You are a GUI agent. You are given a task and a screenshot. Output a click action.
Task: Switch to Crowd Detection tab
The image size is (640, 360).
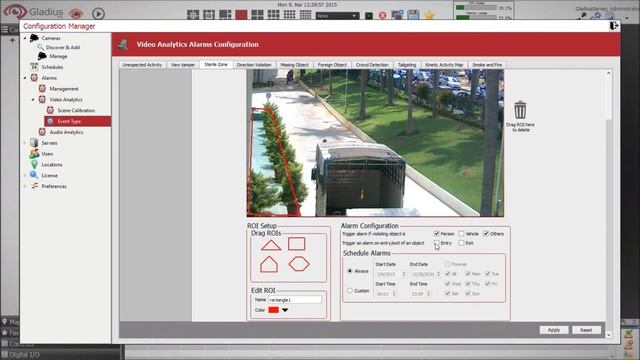tap(372, 65)
